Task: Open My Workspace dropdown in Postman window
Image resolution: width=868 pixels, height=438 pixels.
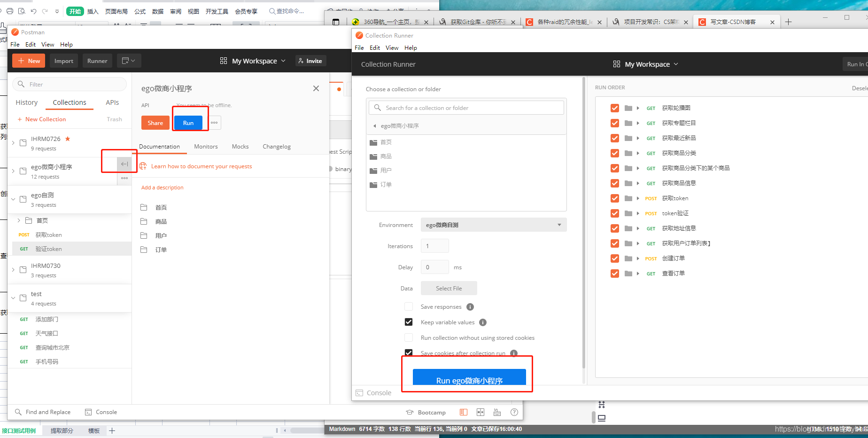Action: coord(253,61)
